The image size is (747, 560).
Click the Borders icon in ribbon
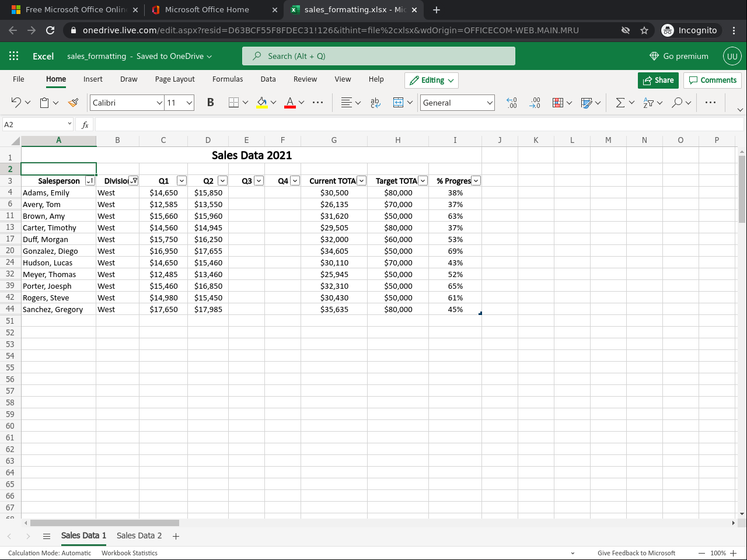233,103
